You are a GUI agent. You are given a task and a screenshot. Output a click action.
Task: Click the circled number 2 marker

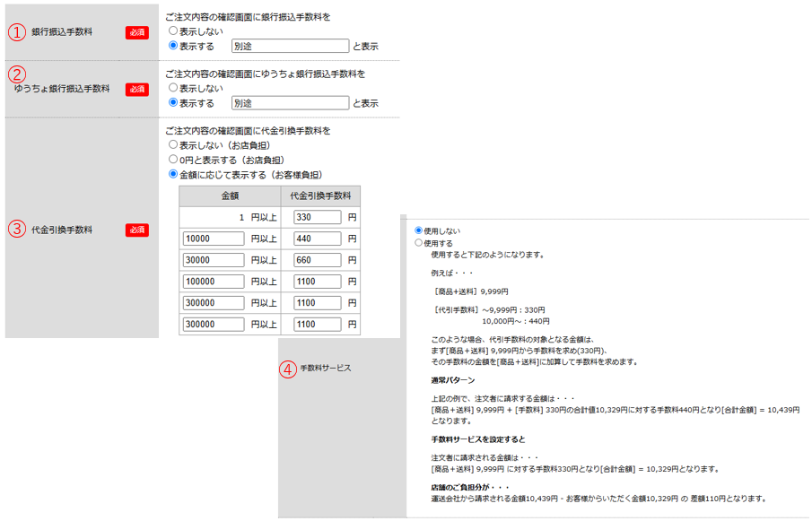17,74
